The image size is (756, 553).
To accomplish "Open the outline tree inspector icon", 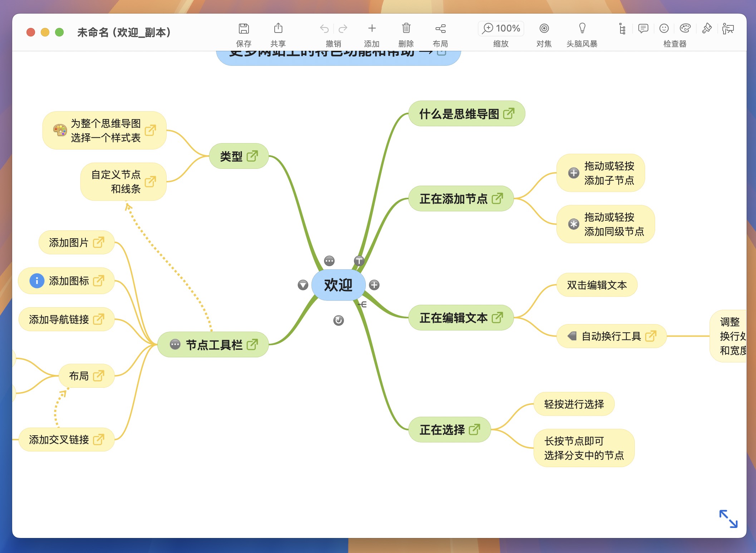I will (x=622, y=29).
